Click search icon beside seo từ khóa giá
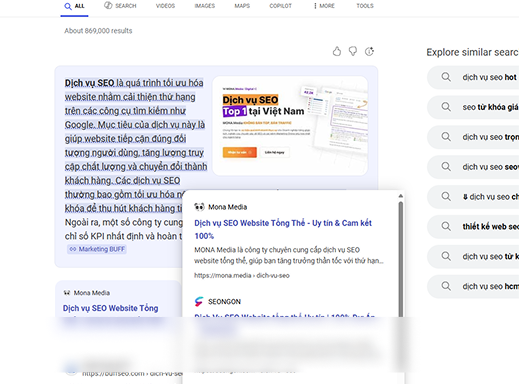519x385 pixels. [x=446, y=107]
